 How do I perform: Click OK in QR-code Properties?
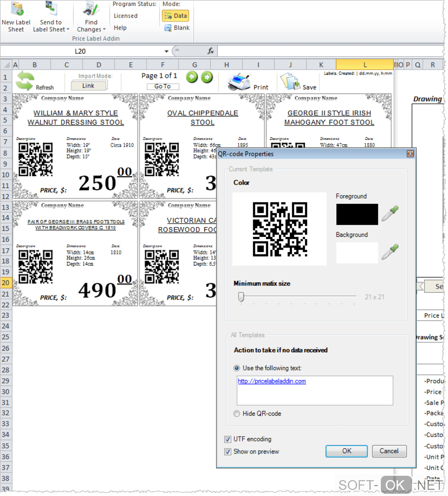pos(347,451)
